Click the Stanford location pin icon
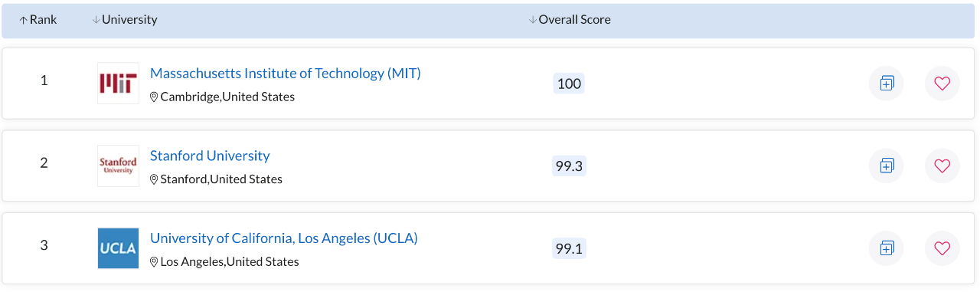Screen dimensions: 980x292 154,179
